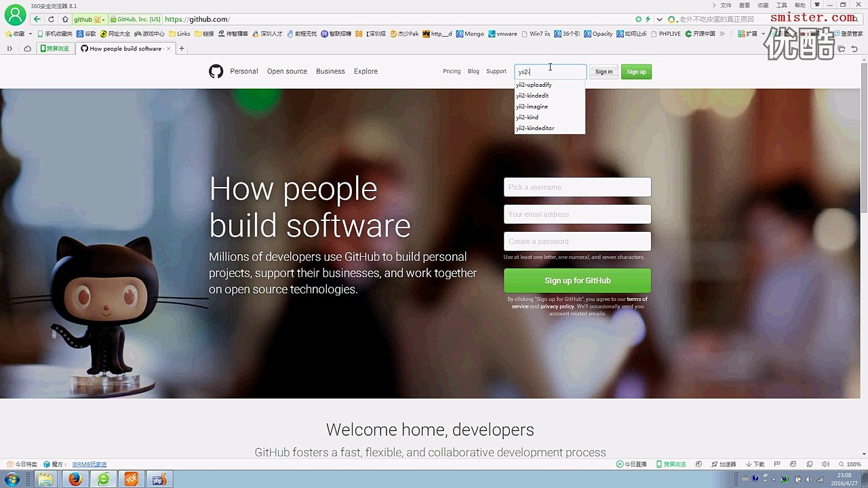Open the 今日直播 status bar item
This screenshot has width=868, height=488.
click(631, 464)
